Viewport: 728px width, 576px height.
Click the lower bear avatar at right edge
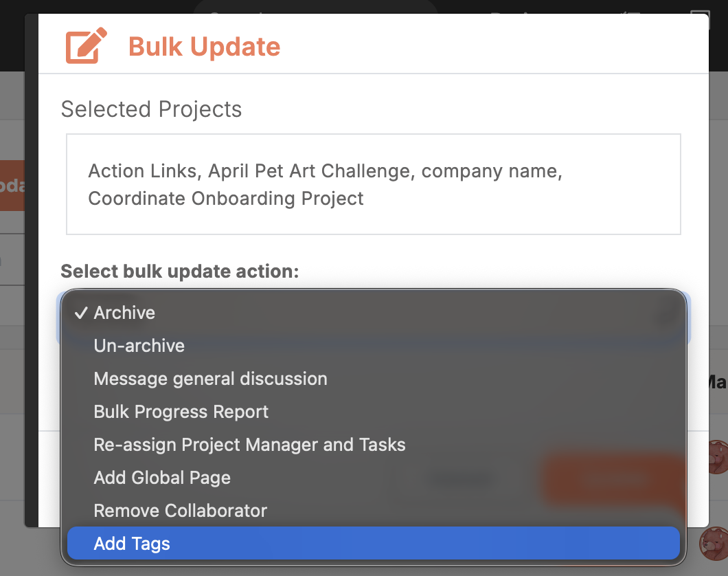pos(715,544)
